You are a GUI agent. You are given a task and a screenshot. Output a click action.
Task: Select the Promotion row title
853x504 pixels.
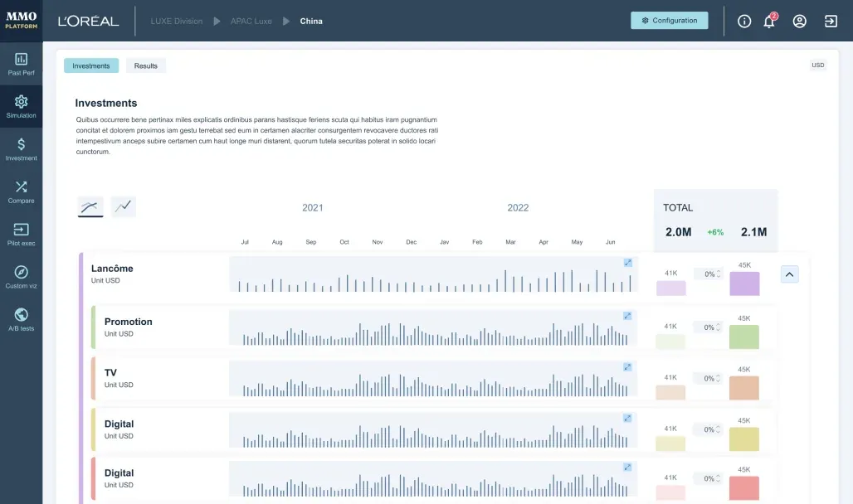tap(129, 322)
